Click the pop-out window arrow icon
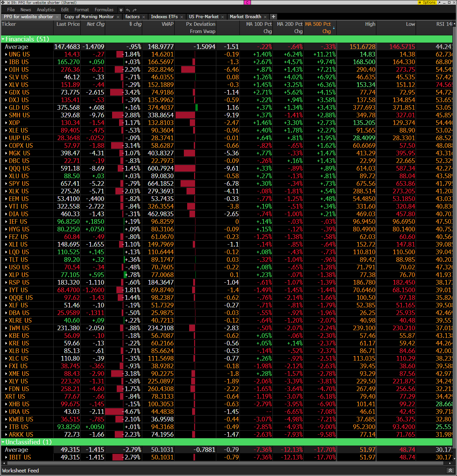Viewport: 457px width, 476px height. pos(439,2)
